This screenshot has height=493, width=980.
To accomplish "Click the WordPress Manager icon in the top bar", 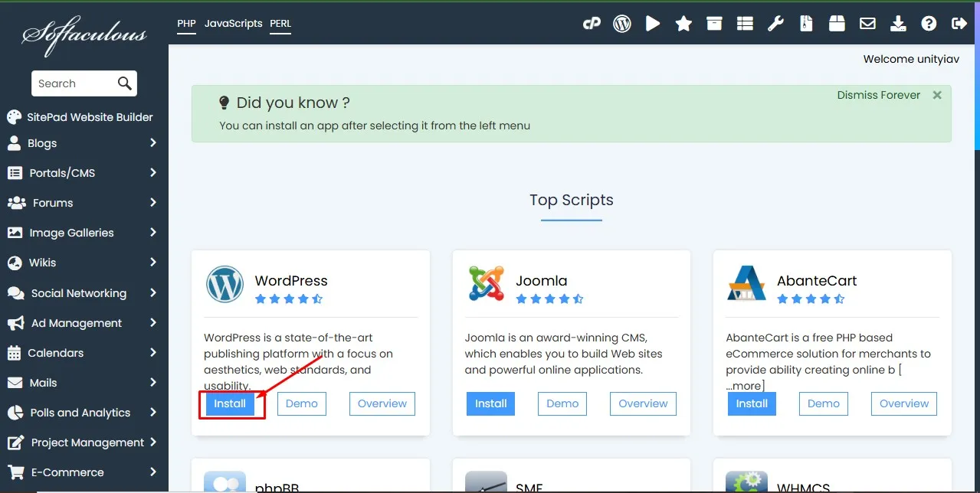I will (622, 23).
